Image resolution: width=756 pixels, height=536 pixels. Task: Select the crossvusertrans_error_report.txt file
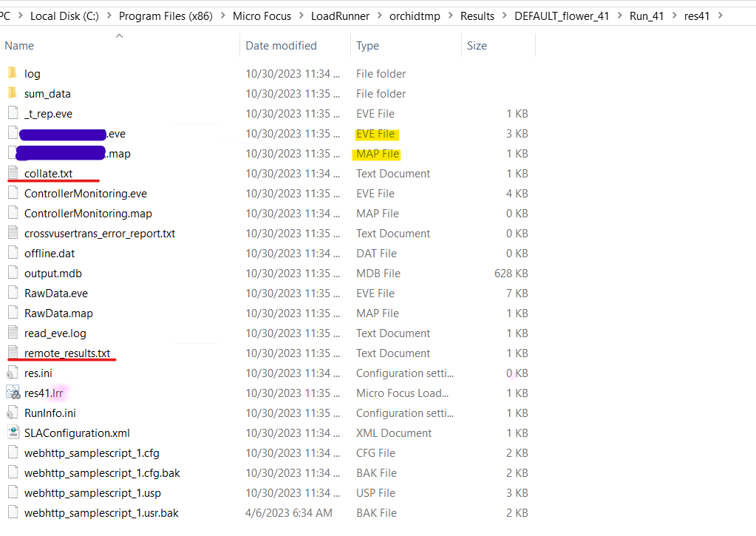101,233
